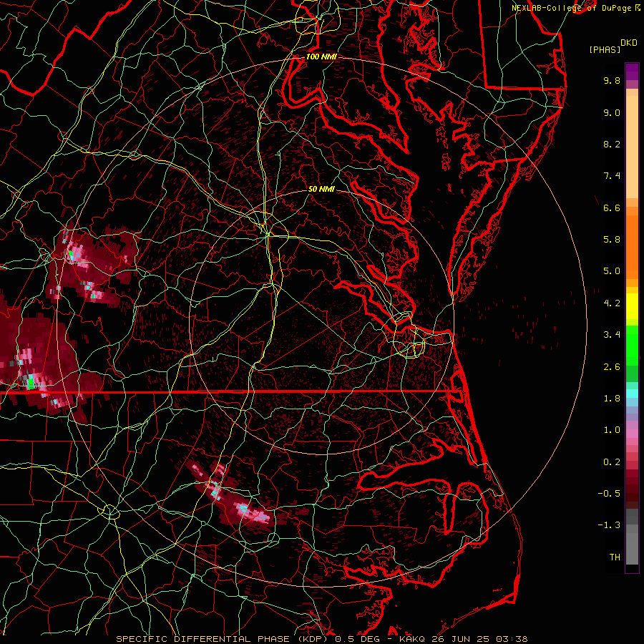This screenshot has height=644, width=644.
Task: Click the bright green color bar segment
Action: [x=632, y=345]
